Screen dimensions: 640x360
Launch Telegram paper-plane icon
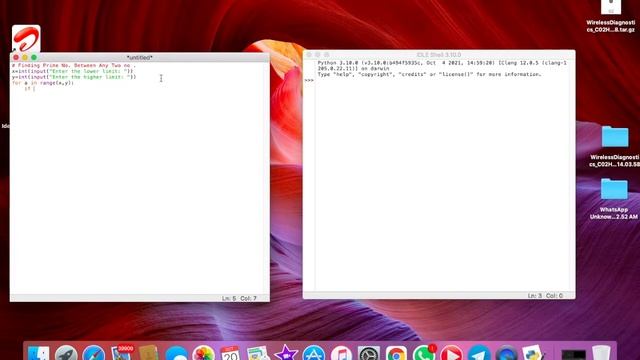(x=479, y=353)
